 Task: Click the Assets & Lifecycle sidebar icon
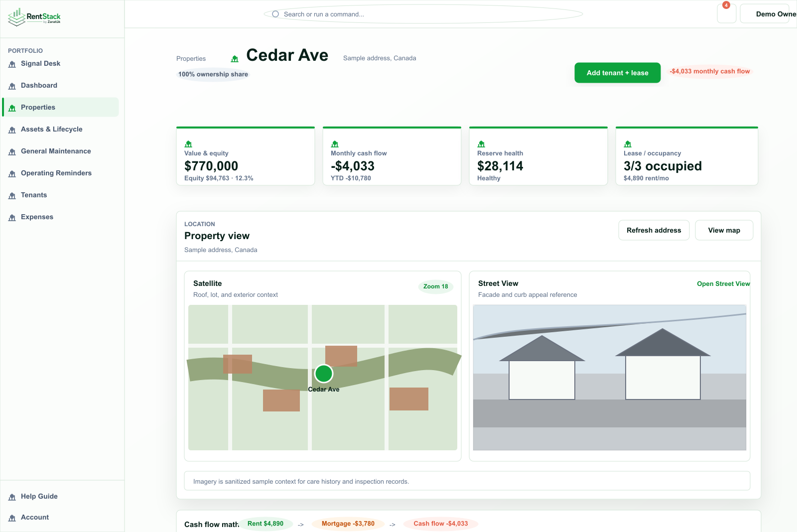coord(12,130)
